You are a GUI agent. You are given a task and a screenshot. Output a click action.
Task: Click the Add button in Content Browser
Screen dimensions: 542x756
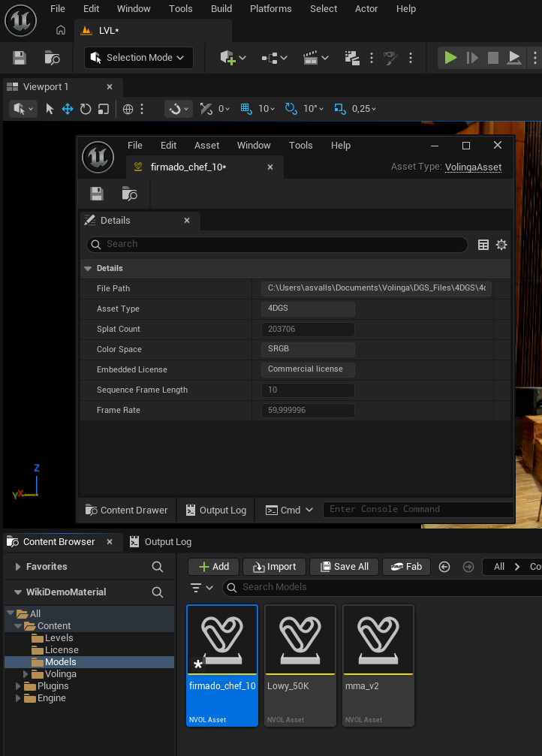point(214,567)
